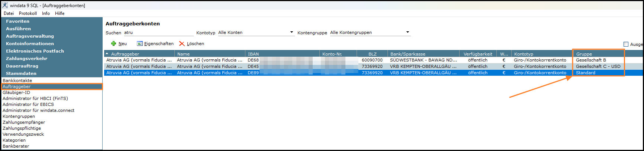Viewport: 644px width, 151px height.
Task: Toggle the Ausge... checkbox at the right
Action: (626, 44)
